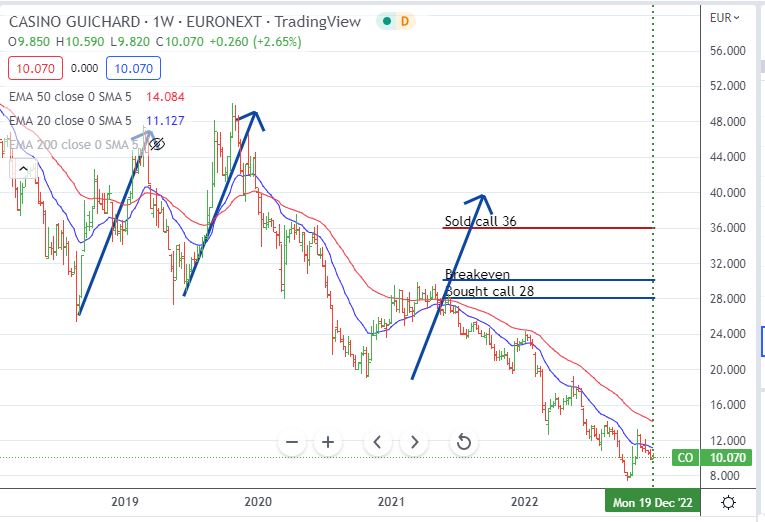Select the Breakeven line label
The width and height of the screenshot is (765, 522).
pos(477,274)
